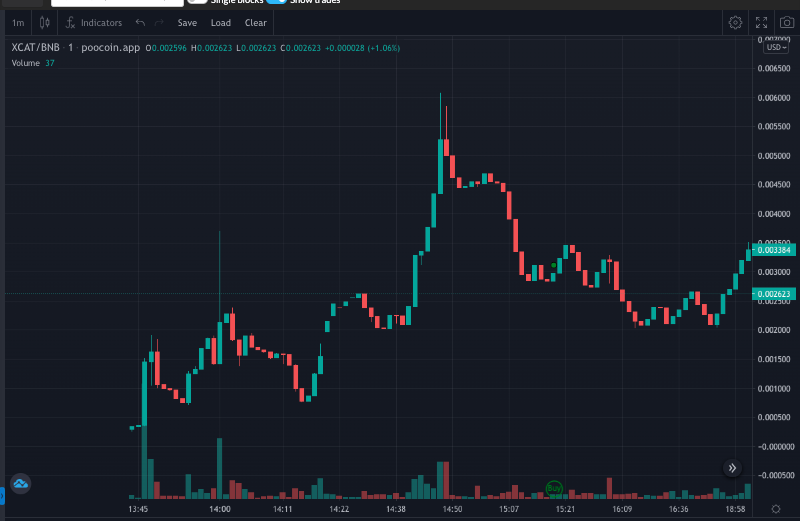Screen dimensions: 800x521
Task: Click the 0.003384 price label
Action: pyautogui.click(x=774, y=250)
